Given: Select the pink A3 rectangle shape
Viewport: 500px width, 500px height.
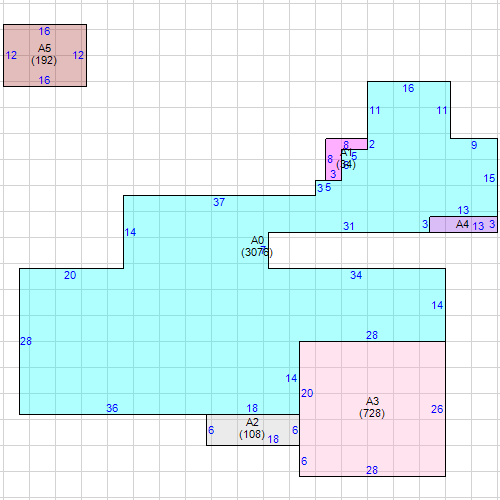Looking at the screenshot, I should [x=372, y=409].
